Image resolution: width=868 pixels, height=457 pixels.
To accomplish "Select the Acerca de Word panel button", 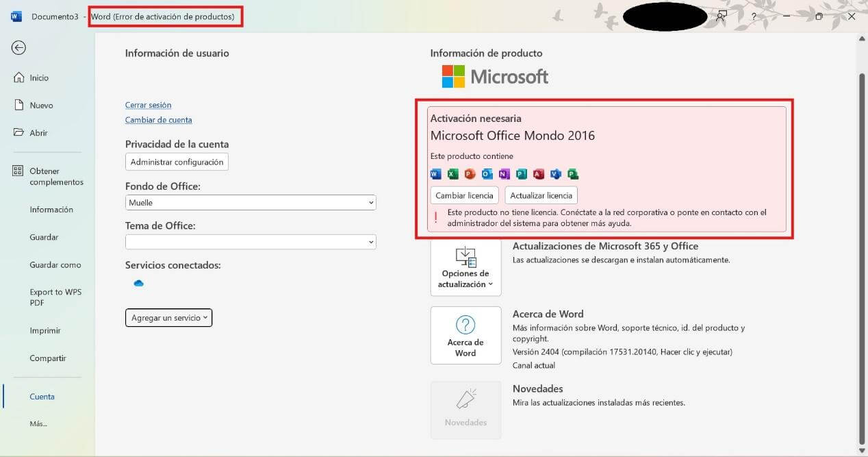I will 465,335.
